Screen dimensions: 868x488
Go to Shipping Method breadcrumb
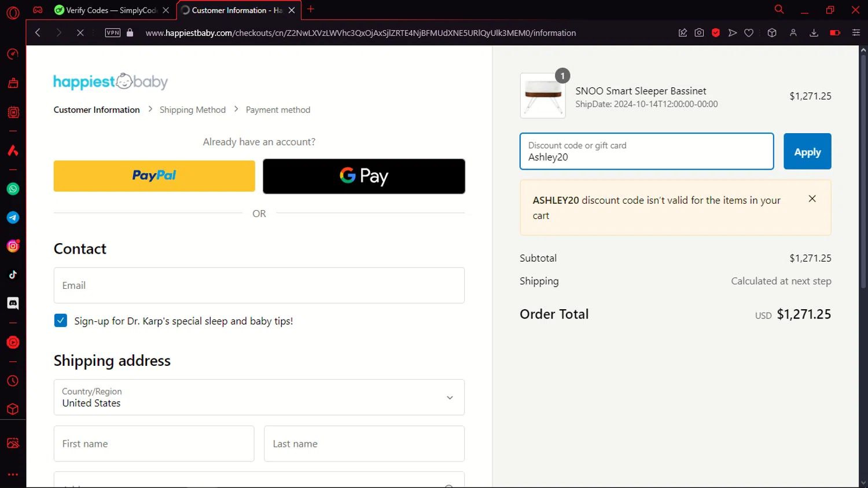[193, 110]
